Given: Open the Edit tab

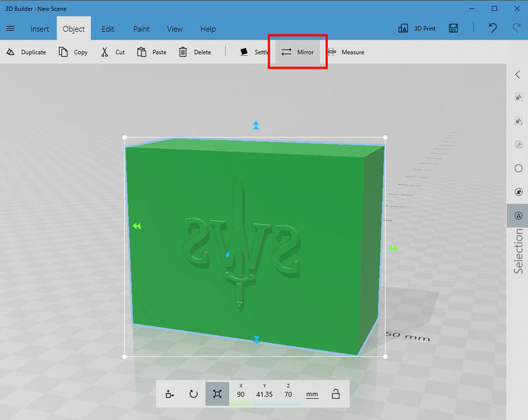Looking at the screenshot, I should click(x=108, y=29).
